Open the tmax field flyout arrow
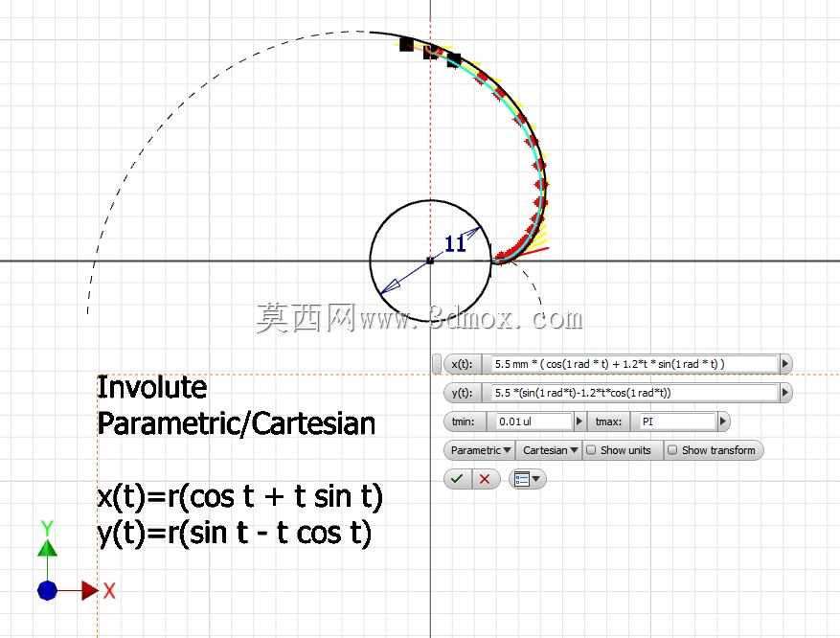840x638 pixels. tap(723, 422)
